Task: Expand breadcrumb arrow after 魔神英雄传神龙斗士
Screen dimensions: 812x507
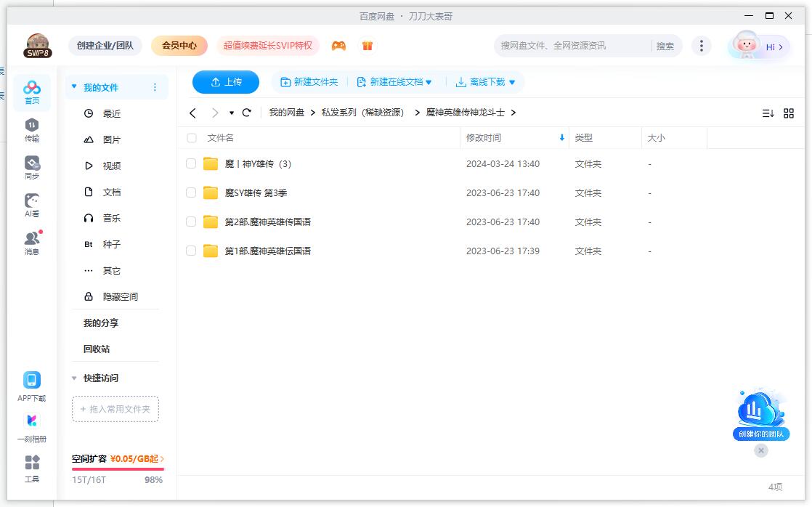Action: [513, 113]
